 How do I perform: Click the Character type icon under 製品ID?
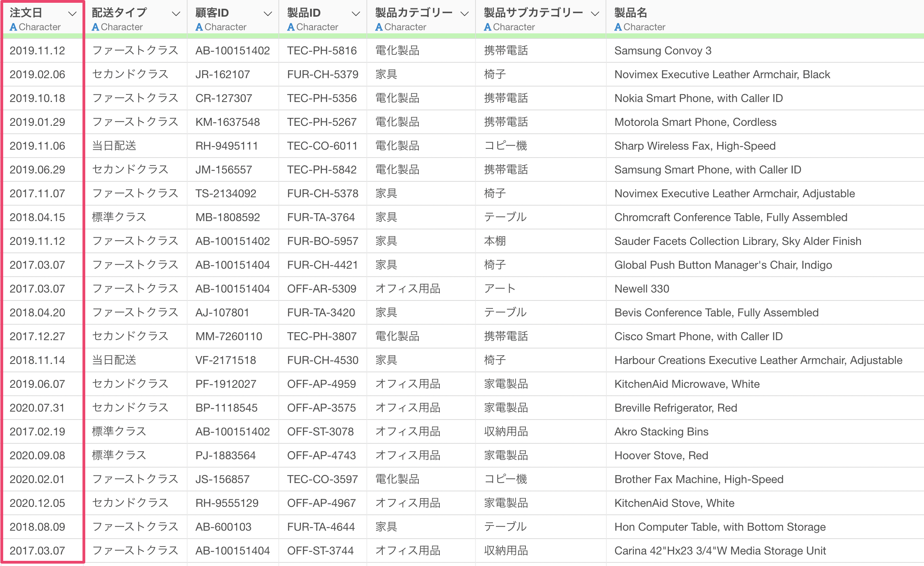[x=291, y=27]
